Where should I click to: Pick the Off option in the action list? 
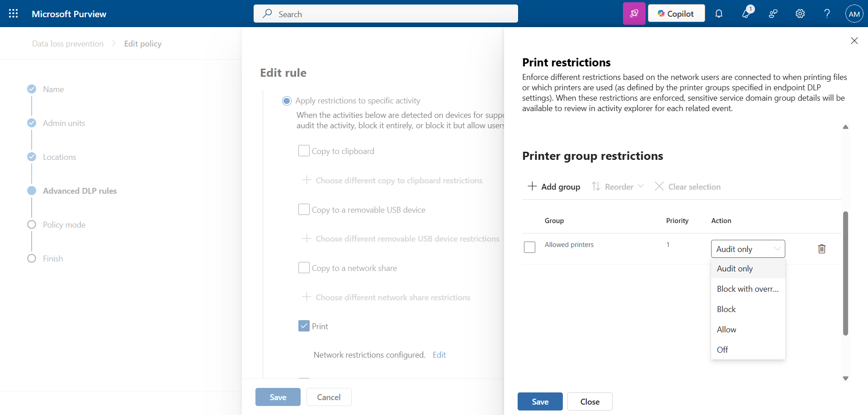(722, 350)
